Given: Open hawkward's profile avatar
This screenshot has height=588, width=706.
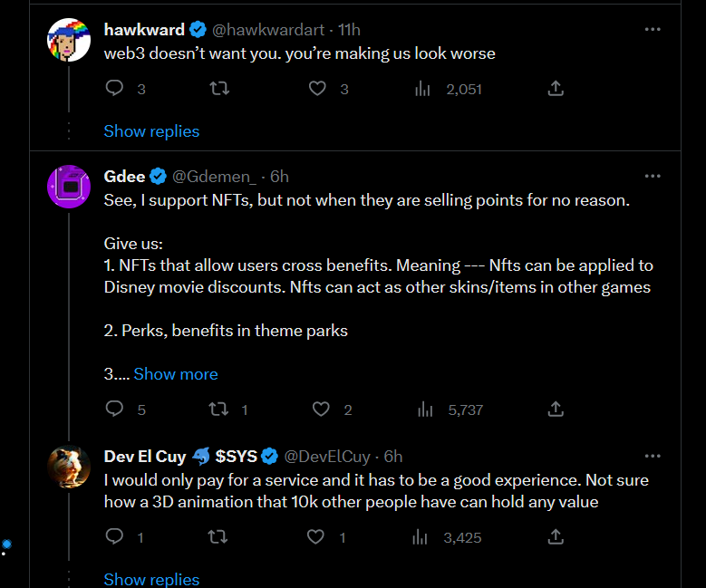Looking at the screenshot, I should click(x=69, y=41).
